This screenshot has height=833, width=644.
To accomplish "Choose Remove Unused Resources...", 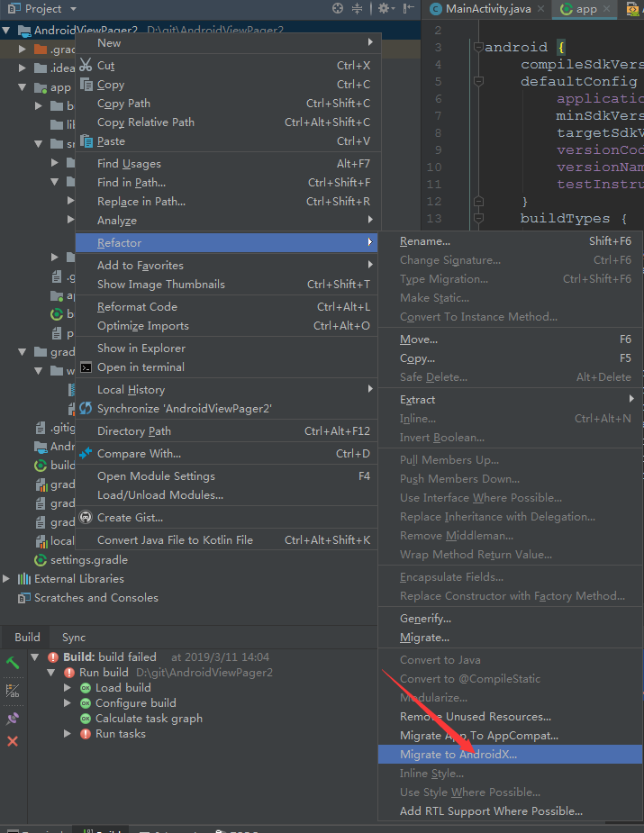I will click(511, 717).
